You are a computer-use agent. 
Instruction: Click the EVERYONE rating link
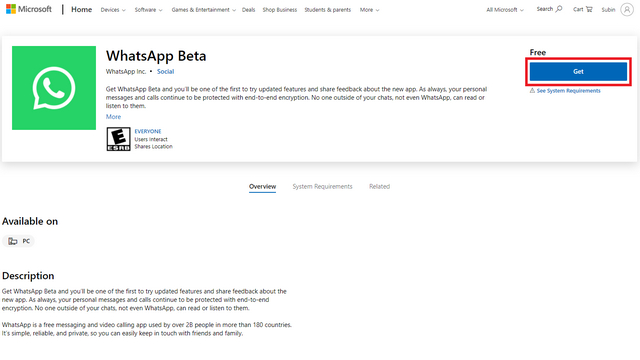148,131
